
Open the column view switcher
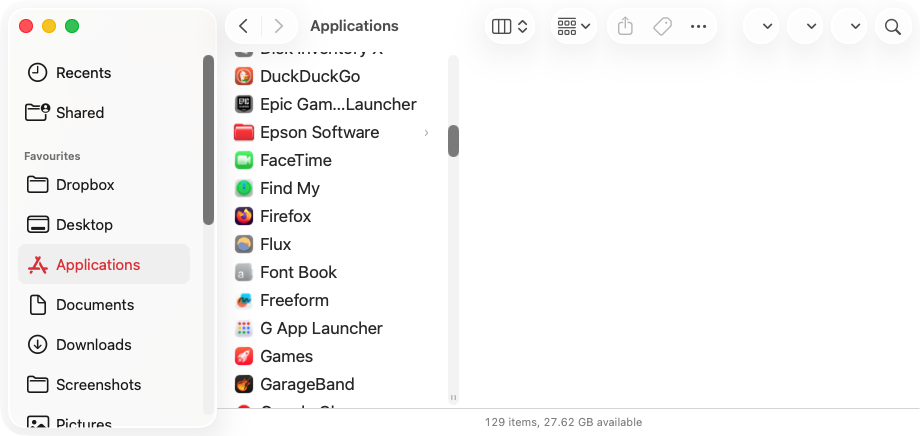[x=510, y=26]
